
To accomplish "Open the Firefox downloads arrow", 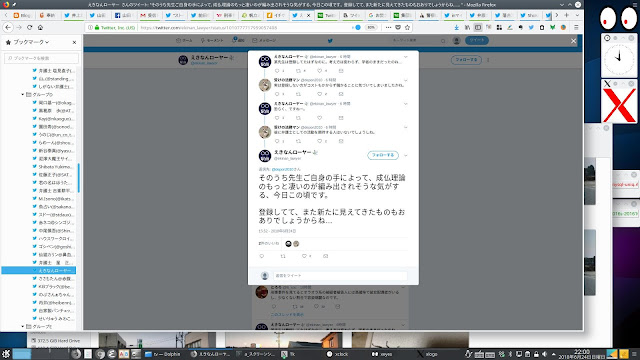I will coord(457,27).
